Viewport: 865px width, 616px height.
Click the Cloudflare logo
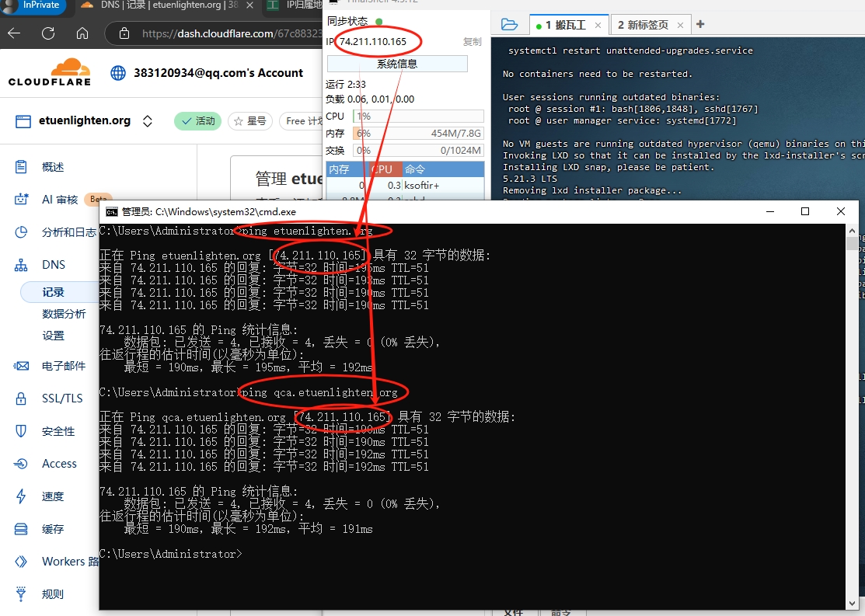(50, 73)
